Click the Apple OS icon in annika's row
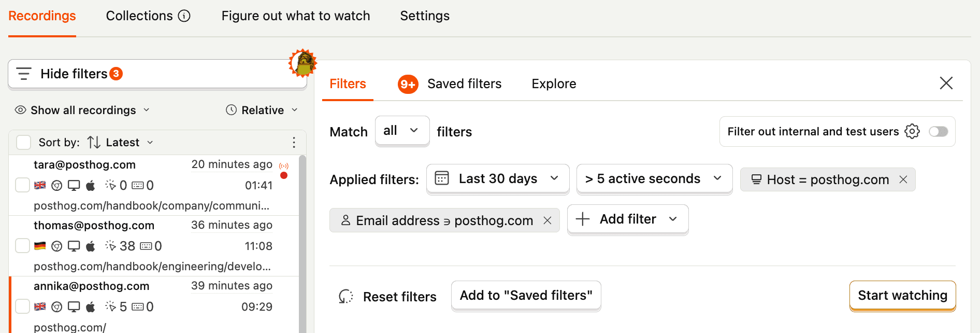980x333 pixels. 91,307
